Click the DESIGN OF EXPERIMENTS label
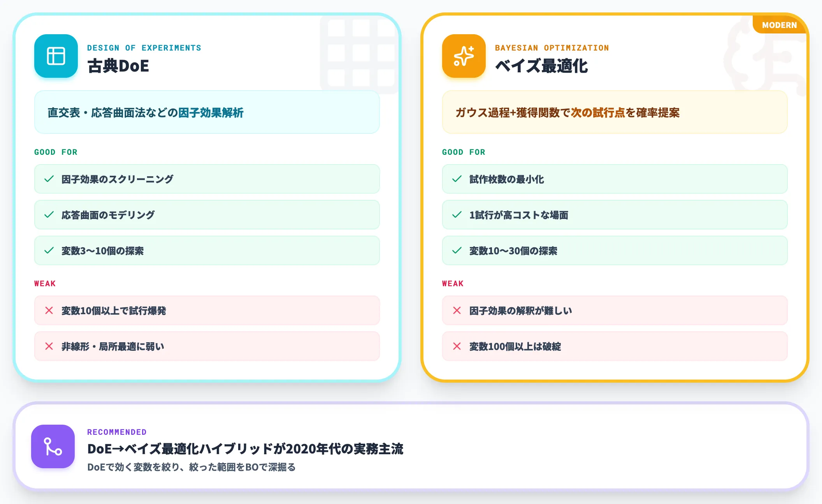The width and height of the screenshot is (822, 504). click(144, 48)
